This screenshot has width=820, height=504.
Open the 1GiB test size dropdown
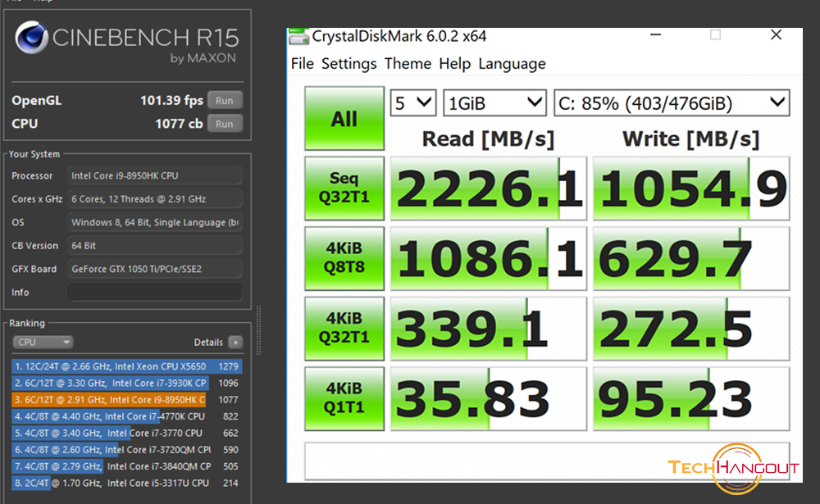(x=494, y=103)
